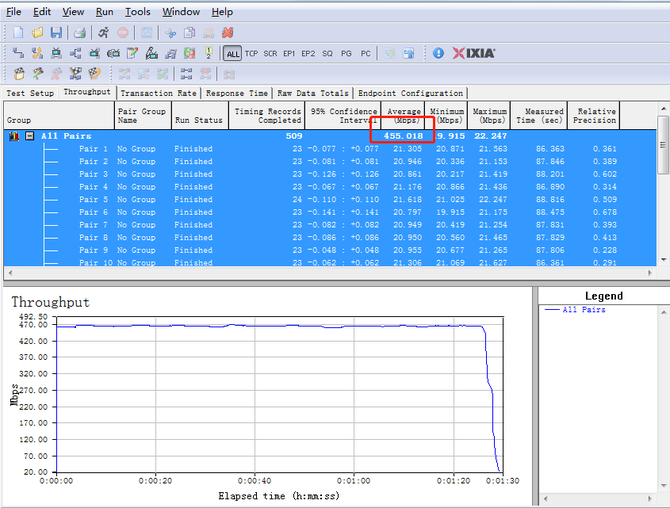Screen dimensions: 670x508
Task: Open a test file with folder icon
Action: pos(37,33)
